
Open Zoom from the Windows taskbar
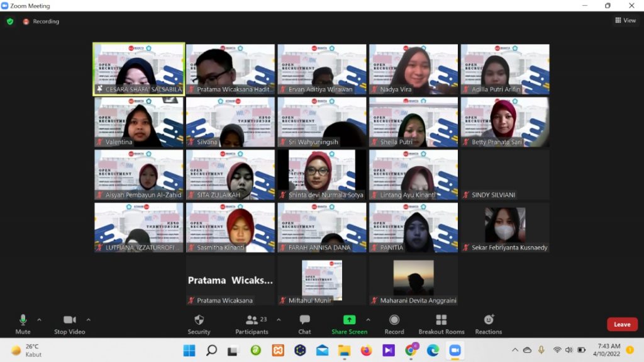[455, 350]
